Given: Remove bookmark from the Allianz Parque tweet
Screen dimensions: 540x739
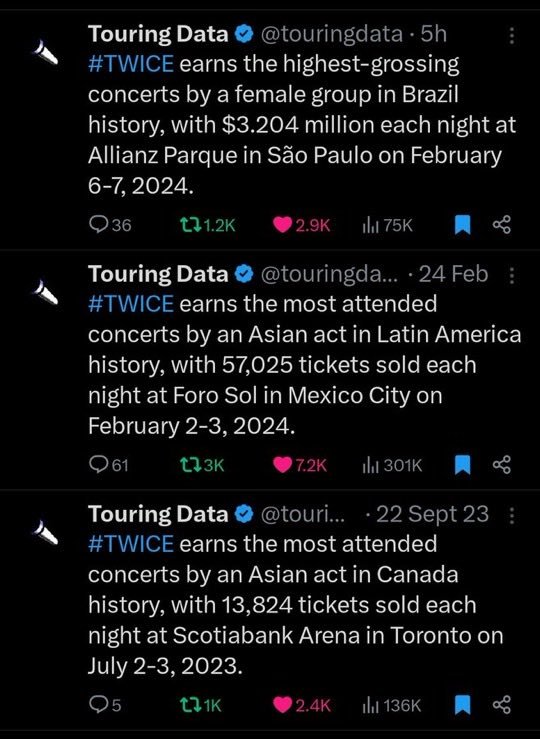Looking at the screenshot, I should click(462, 225).
